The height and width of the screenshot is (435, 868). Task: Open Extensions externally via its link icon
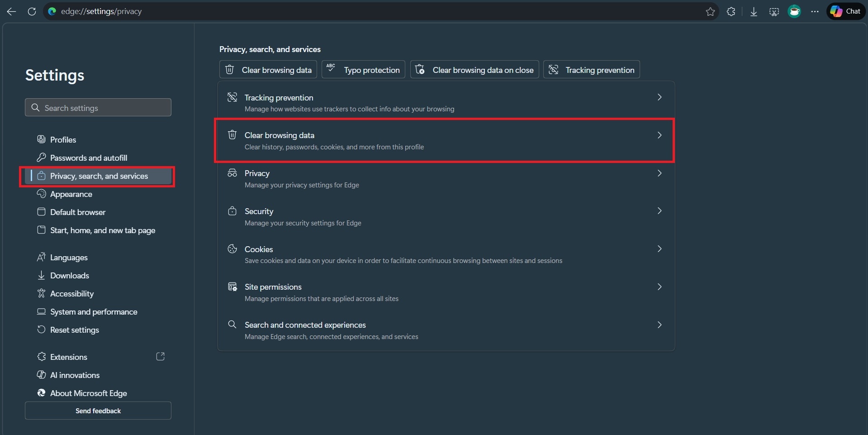pos(161,357)
